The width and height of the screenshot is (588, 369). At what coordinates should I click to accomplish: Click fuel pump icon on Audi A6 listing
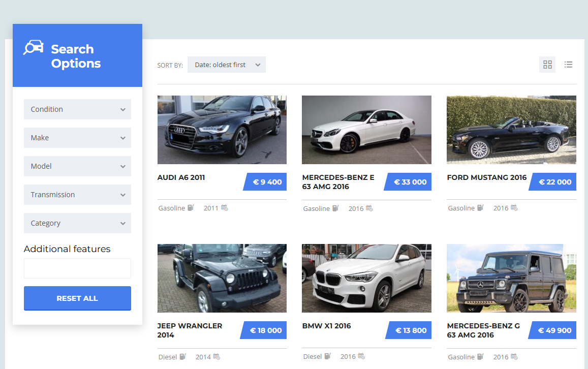[191, 208]
